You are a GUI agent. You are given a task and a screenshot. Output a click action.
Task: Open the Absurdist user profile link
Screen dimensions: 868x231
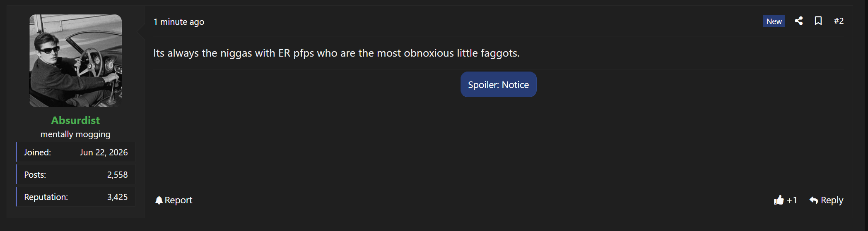tap(75, 120)
